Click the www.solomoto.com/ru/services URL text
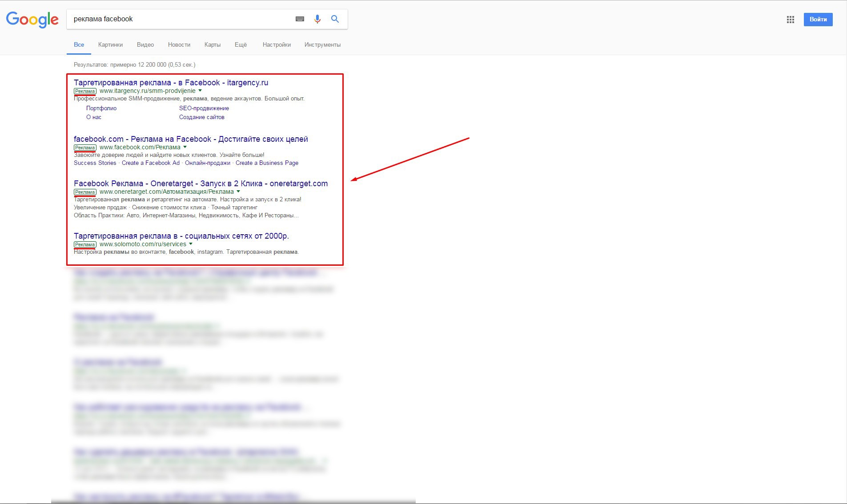The width and height of the screenshot is (847, 504). point(143,244)
